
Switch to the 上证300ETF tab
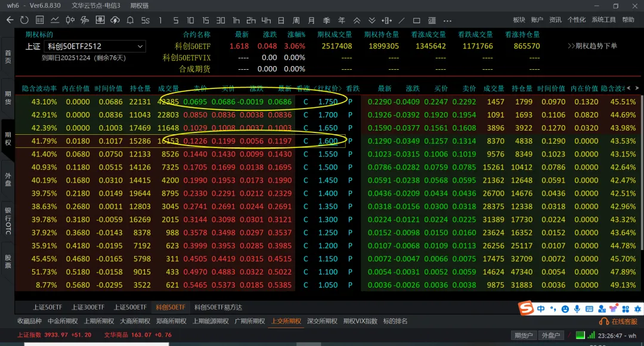pyautogui.click(x=88, y=307)
